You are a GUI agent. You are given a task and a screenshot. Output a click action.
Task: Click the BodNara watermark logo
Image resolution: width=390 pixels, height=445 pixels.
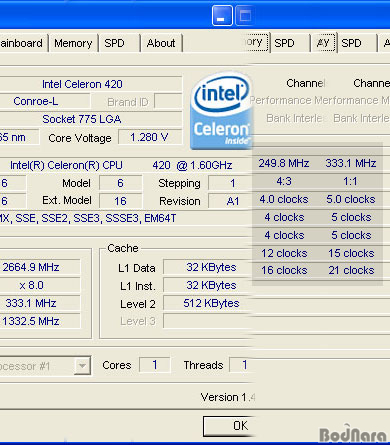(353, 434)
